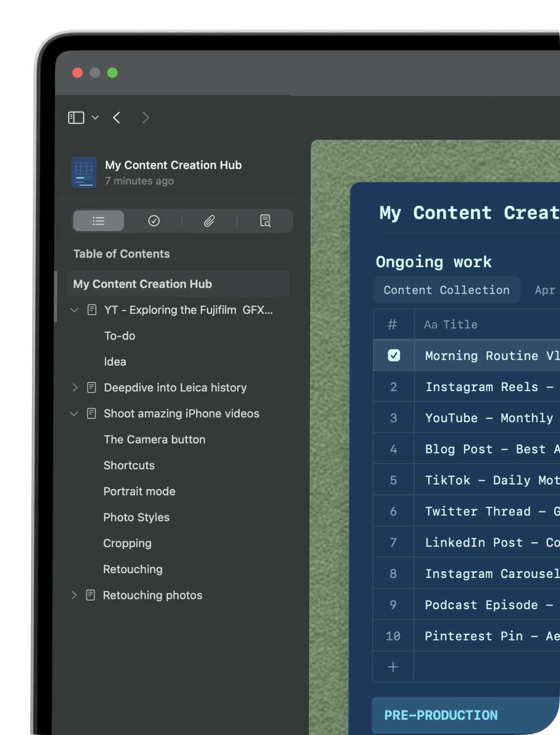
Task: Open the Portrait mode entry
Action: coord(139,491)
